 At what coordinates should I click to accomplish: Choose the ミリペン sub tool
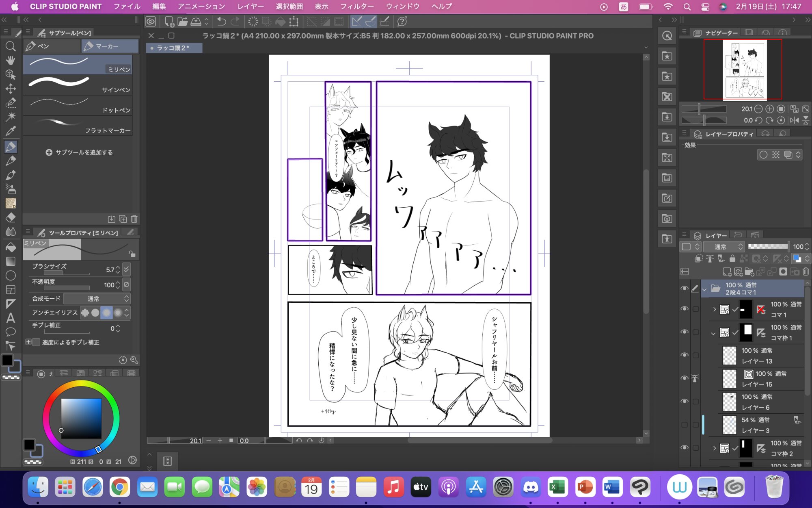[78, 65]
